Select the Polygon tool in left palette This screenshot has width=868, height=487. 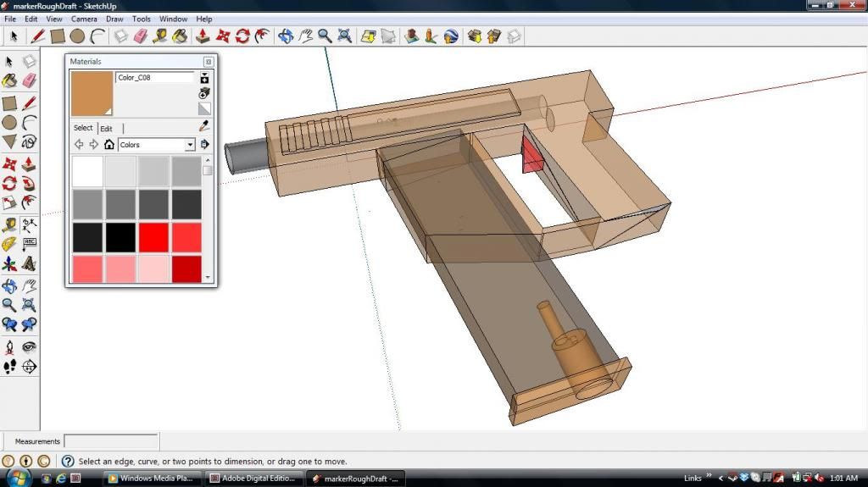coord(9,141)
